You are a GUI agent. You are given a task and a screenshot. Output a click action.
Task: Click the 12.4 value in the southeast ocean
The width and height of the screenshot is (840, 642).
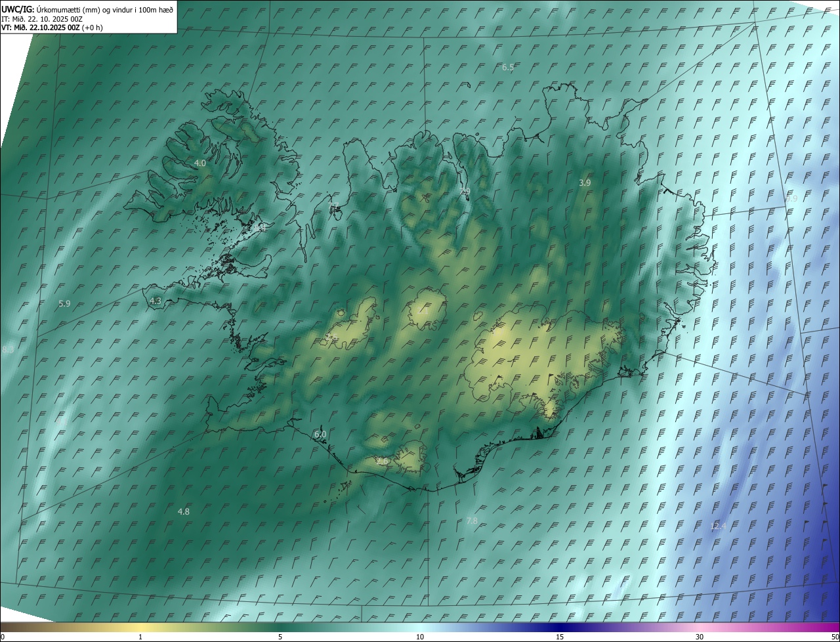tap(719, 526)
